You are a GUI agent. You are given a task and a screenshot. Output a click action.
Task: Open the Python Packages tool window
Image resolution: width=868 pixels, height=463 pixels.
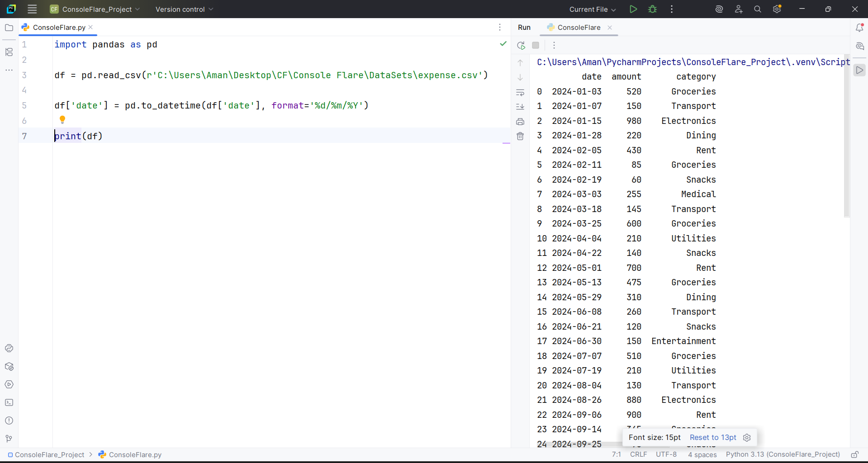pos(9,367)
